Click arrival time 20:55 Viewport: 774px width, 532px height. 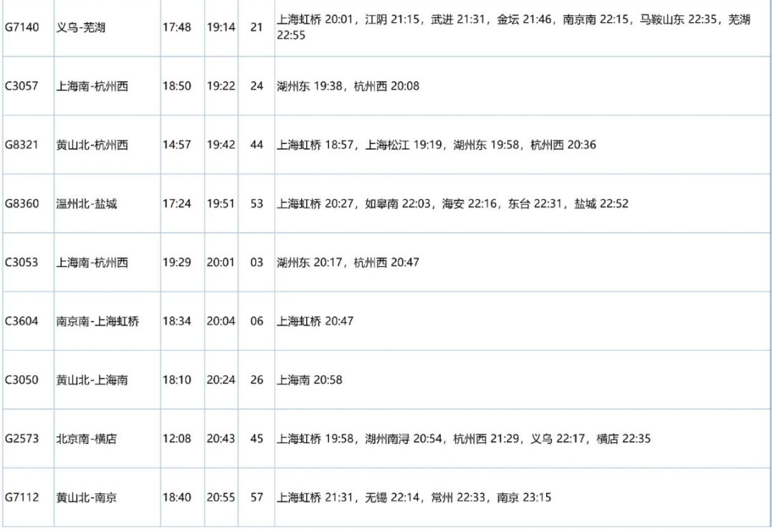click(221, 497)
